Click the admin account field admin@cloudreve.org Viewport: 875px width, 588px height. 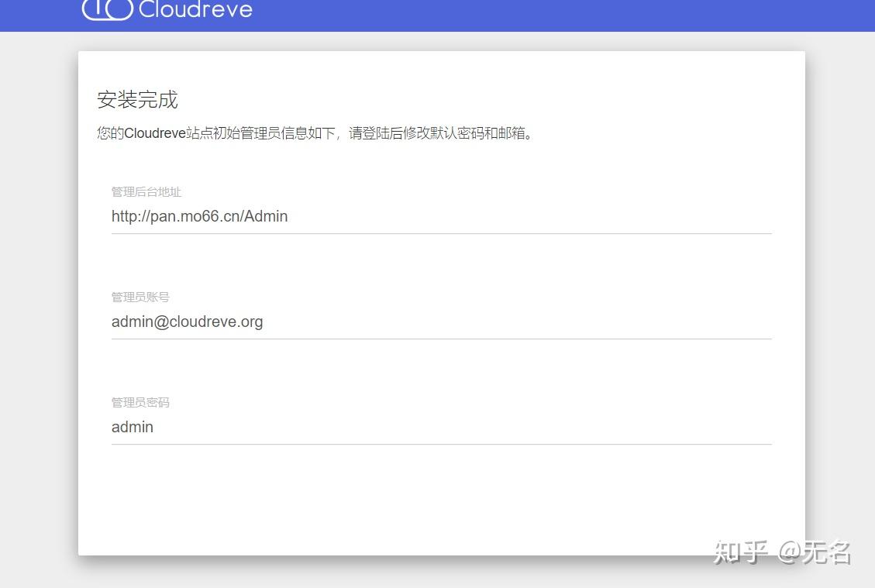442,322
